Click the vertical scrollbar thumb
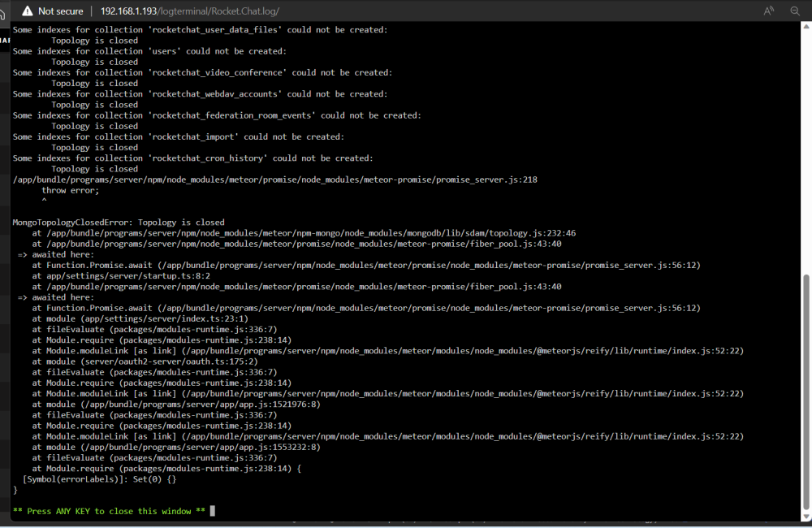Screen dimensions: 812x528 point(806,393)
